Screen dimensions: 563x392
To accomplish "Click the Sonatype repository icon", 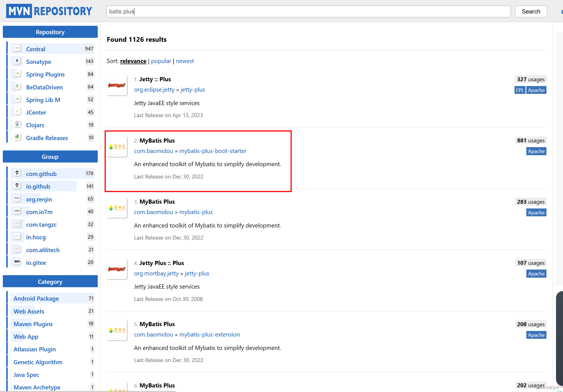I will tap(17, 61).
